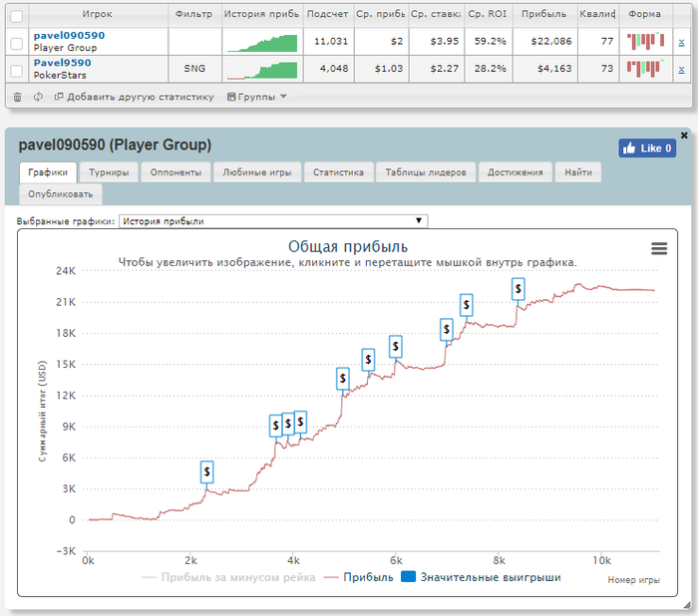
Task: Click the SNG filter cell
Action: pos(194,69)
